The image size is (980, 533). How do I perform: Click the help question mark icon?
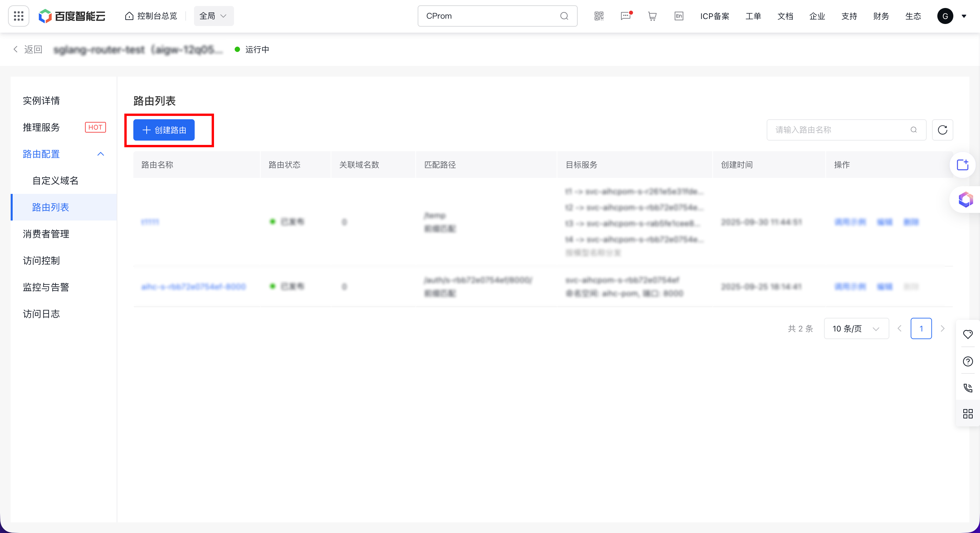click(x=967, y=361)
